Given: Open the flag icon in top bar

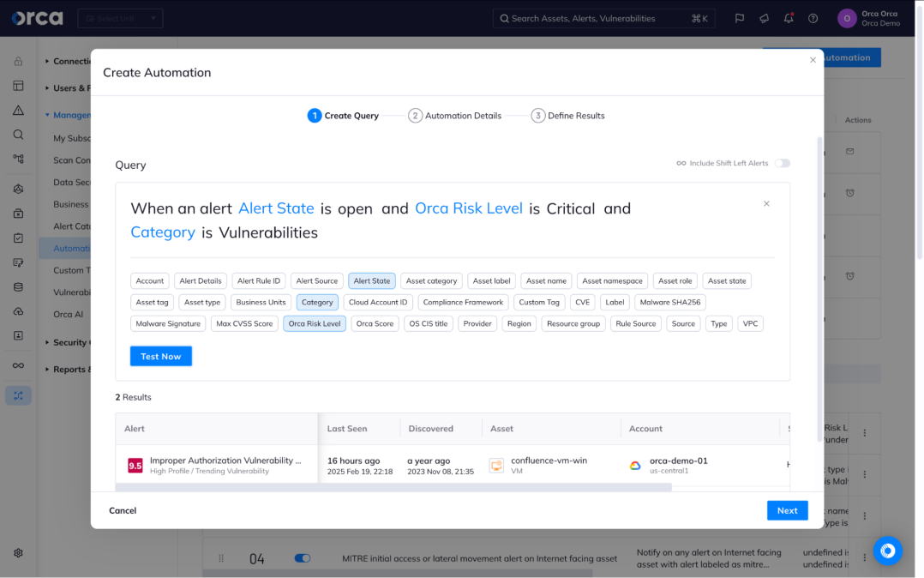Looking at the screenshot, I should click(x=740, y=18).
